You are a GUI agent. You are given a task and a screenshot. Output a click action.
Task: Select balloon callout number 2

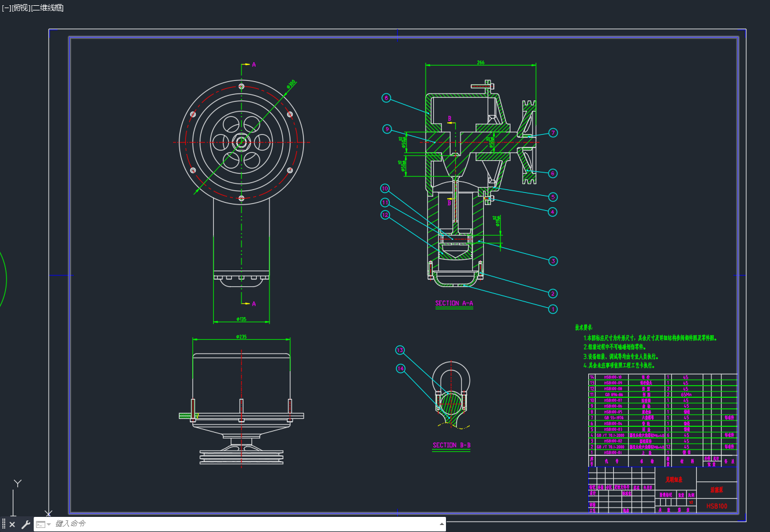(553, 293)
